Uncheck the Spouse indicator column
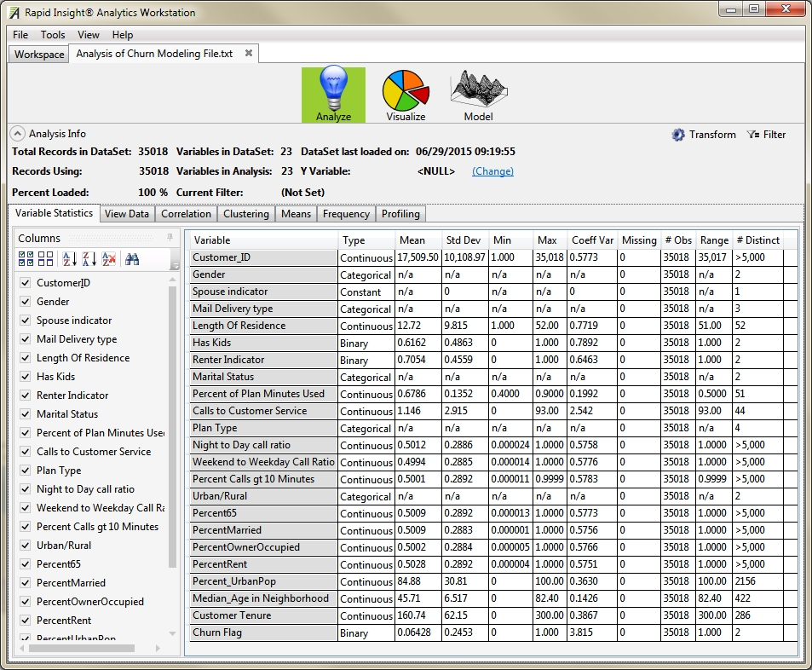Viewport: 812px width, 670px height. pyautogui.click(x=25, y=320)
